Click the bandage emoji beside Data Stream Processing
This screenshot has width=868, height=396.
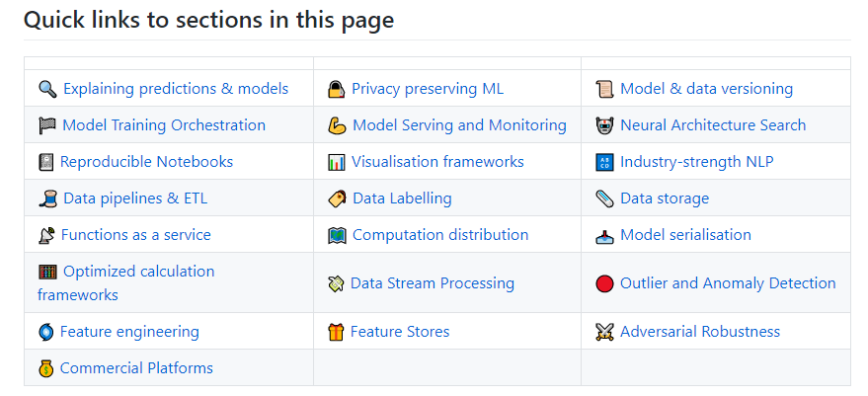pos(336,284)
